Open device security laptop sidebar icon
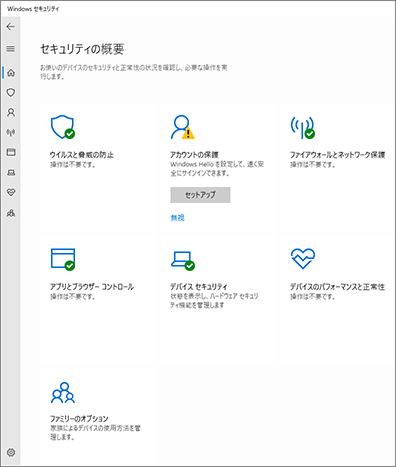 [x=11, y=172]
